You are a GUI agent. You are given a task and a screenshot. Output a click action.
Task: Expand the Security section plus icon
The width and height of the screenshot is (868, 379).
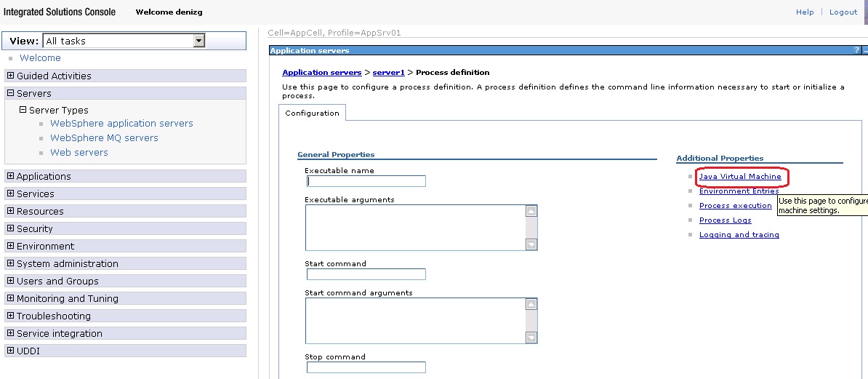coord(10,228)
